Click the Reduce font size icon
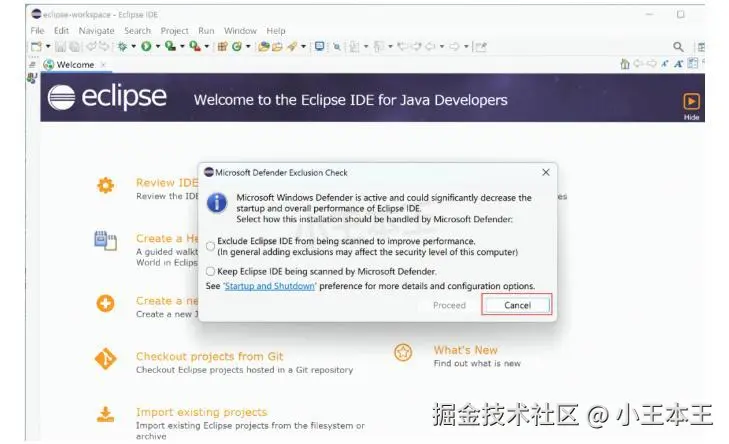The image size is (729, 444). point(665,64)
